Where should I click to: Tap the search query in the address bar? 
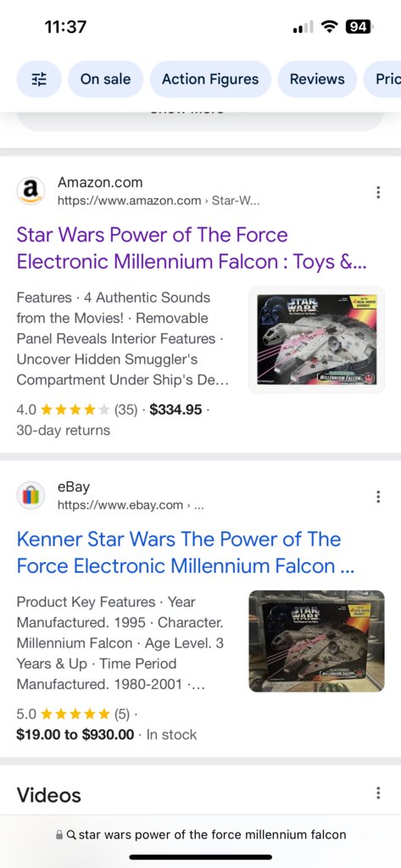point(212,835)
